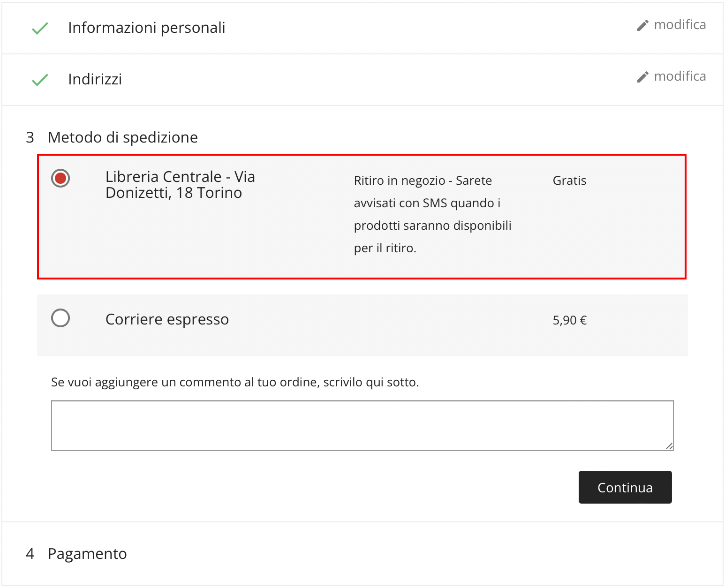Click 'Se vuoi aggiungere un commento' text
The width and height of the screenshot is (725, 588).
(x=235, y=383)
